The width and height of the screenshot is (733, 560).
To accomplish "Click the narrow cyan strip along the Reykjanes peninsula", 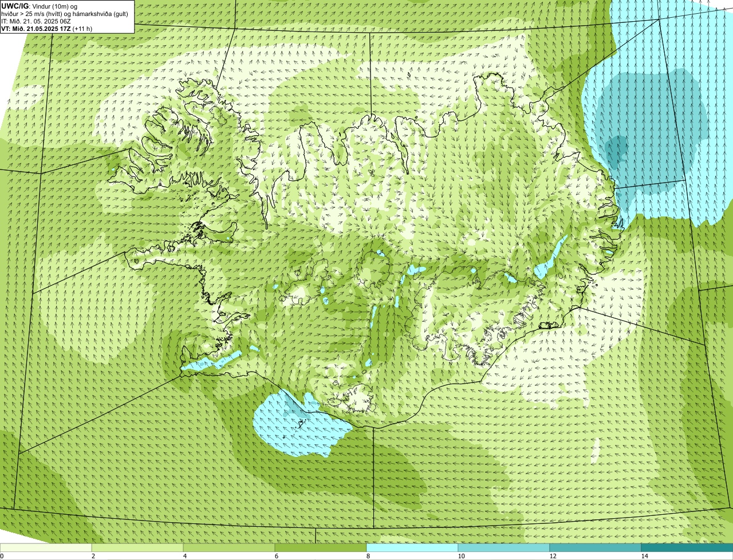I will click(x=211, y=361).
